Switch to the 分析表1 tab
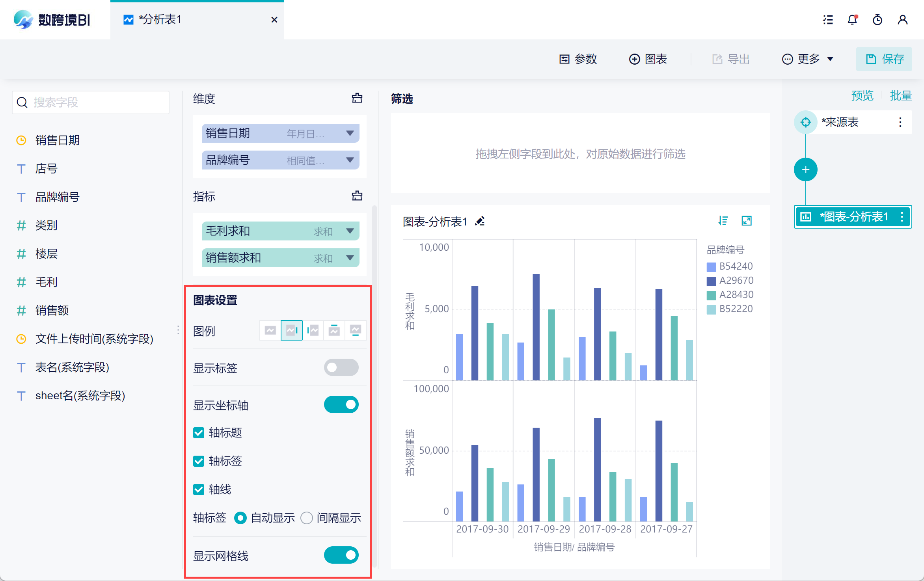 tap(160, 20)
